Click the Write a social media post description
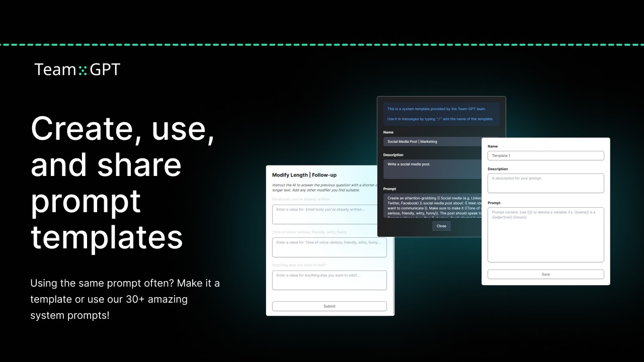 (433, 169)
